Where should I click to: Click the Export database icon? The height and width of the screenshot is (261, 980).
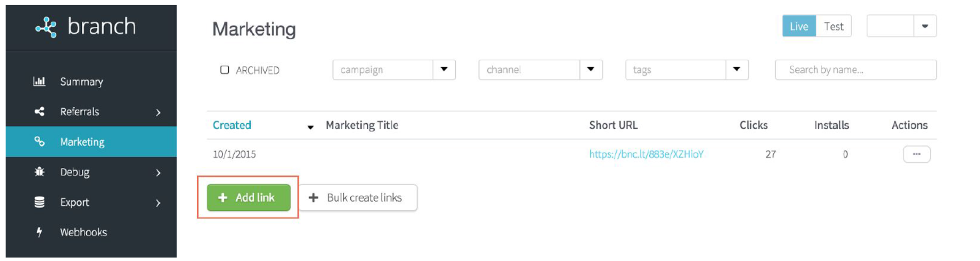click(39, 202)
